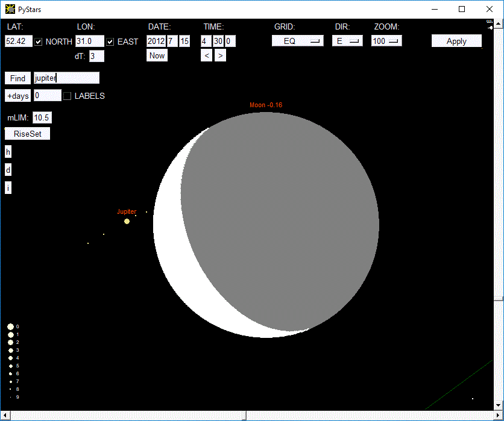Click the Now date button
504x421 pixels.
[x=157, y=55]
